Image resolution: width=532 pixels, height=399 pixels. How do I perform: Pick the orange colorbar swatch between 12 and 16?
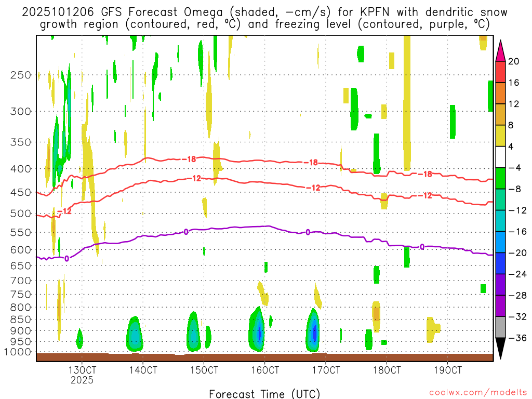click(500, 94)
